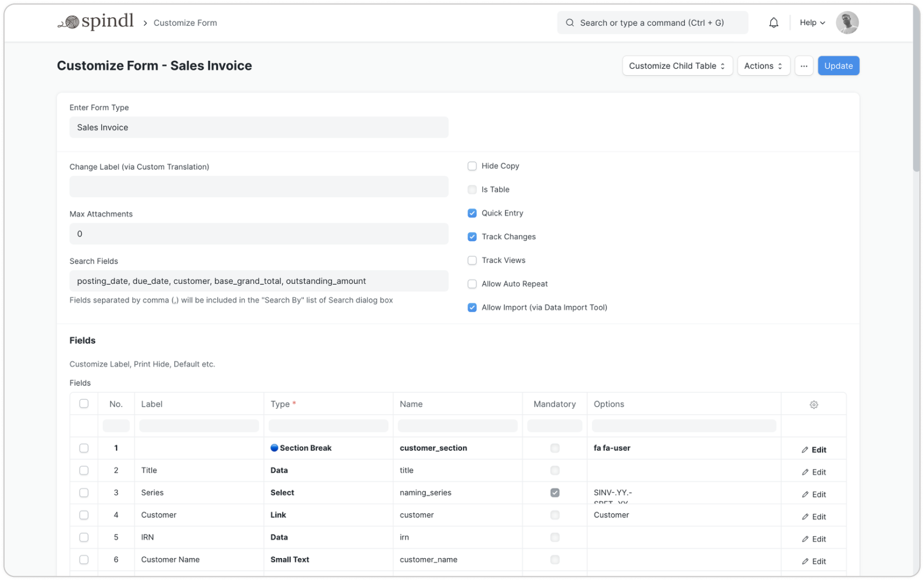Open the Actions dropdown

763,65
